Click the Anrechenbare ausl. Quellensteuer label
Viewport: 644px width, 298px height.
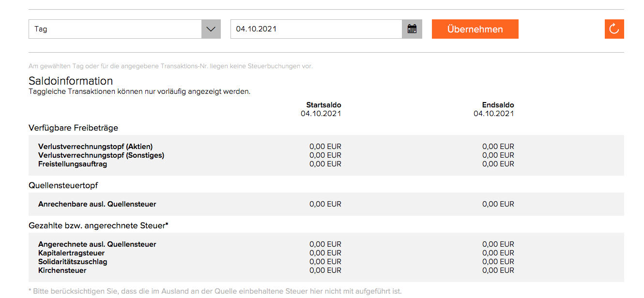97,204
